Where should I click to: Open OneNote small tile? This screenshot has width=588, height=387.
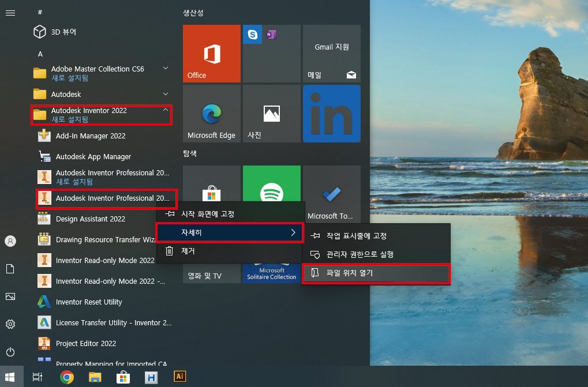(x=271, y=35)
